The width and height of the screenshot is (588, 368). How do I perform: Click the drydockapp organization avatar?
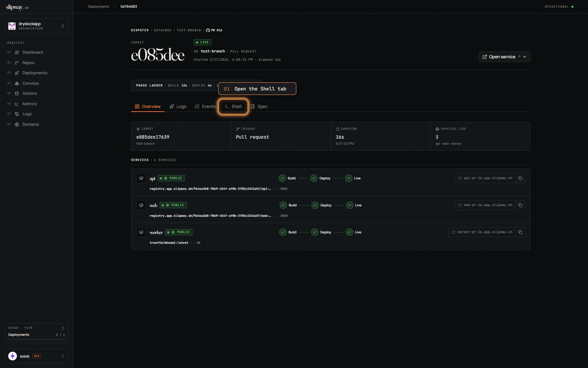coord(12,26)
